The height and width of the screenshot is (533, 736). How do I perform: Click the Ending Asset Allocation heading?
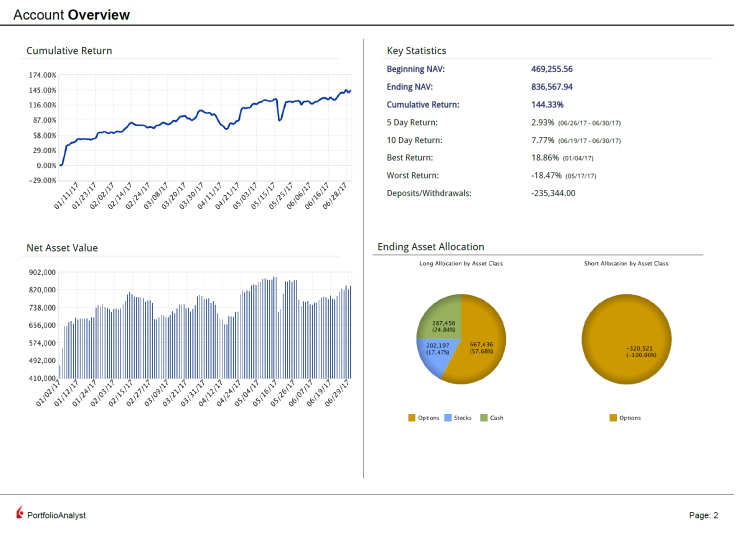point(431,247)
